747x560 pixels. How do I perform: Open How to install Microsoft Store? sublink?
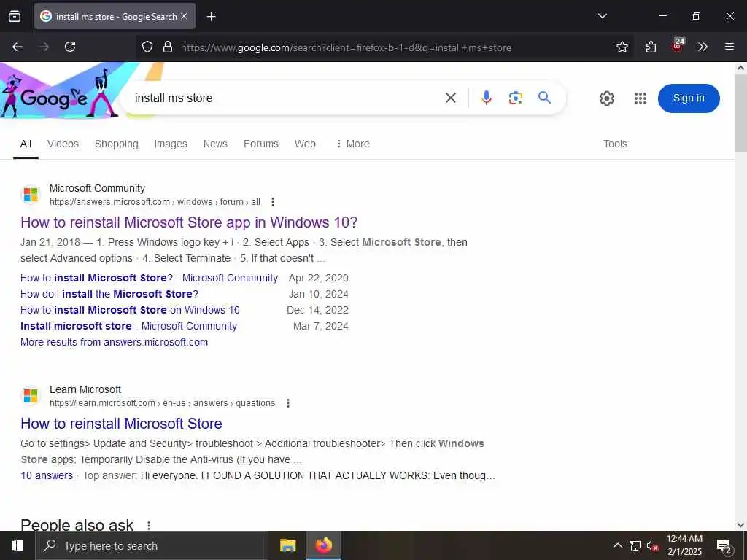(149, 278)
